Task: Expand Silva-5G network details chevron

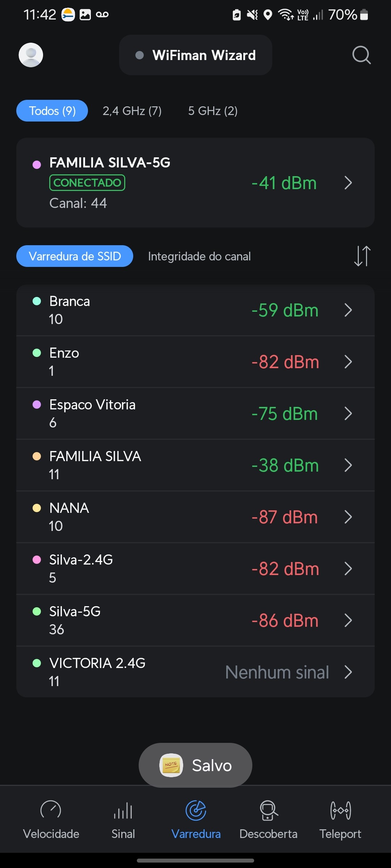Action: [348, 620]
